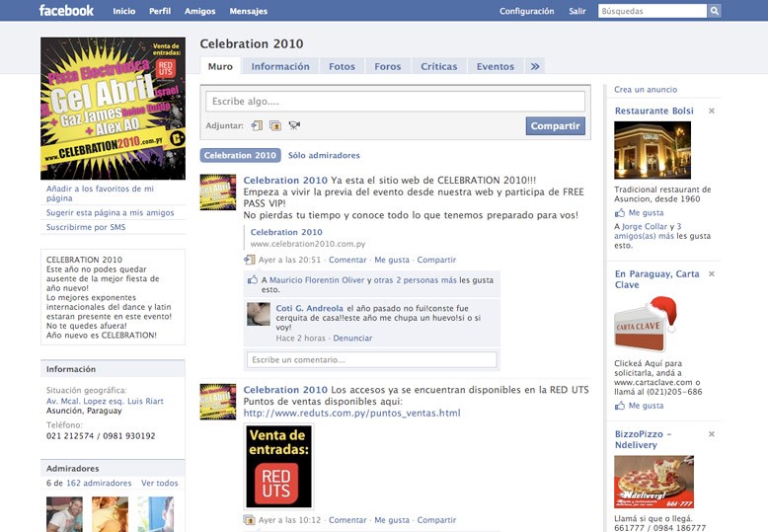Select the Celebration 2010 wall filter
768x532 pixels.
point(241,155)
